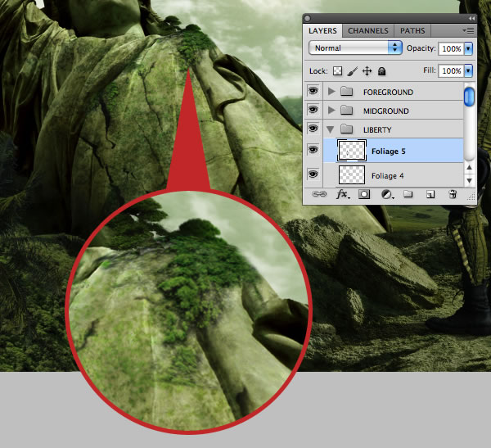Image resolution: width=491 pixels, height=448 pixels.
Task: Hide the Foliage 5 layer
Action: pos(313,150)
